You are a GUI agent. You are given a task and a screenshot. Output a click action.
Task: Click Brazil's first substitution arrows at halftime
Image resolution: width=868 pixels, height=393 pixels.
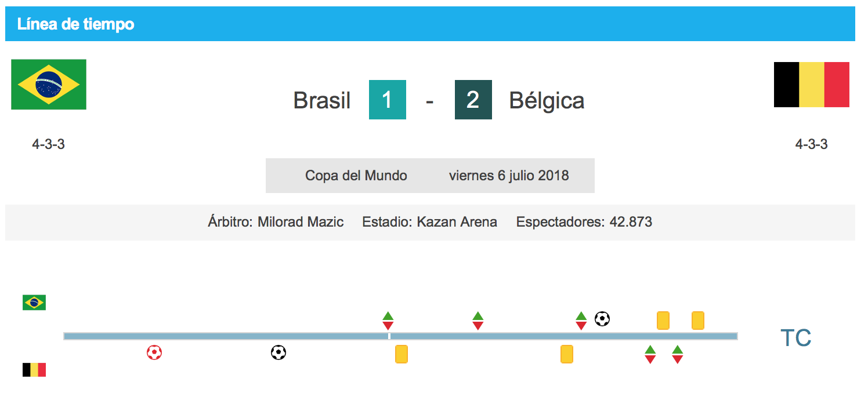click(388, 321)
